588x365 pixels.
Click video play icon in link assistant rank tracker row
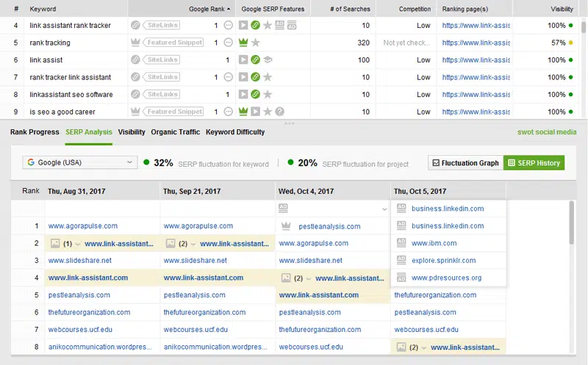243,26
